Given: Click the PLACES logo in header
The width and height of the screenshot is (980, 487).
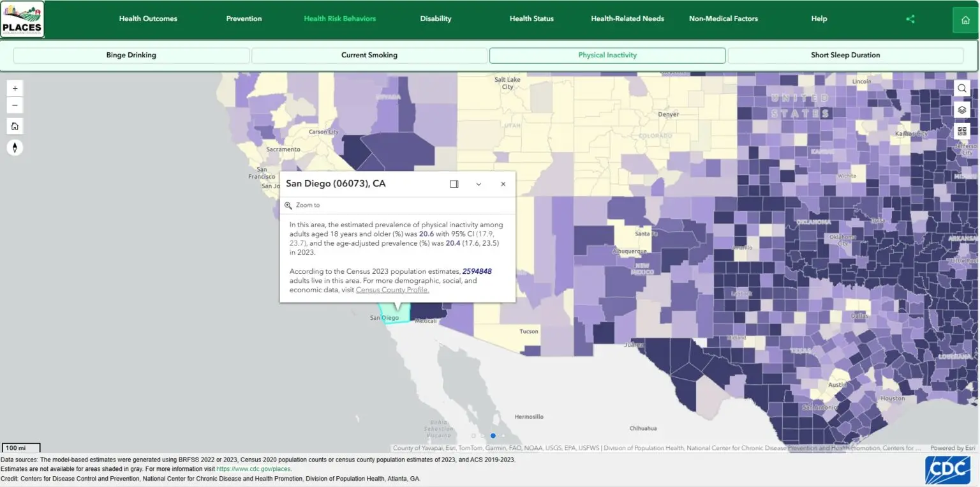Looking at the screenshot, I should (x=22, y=19).
